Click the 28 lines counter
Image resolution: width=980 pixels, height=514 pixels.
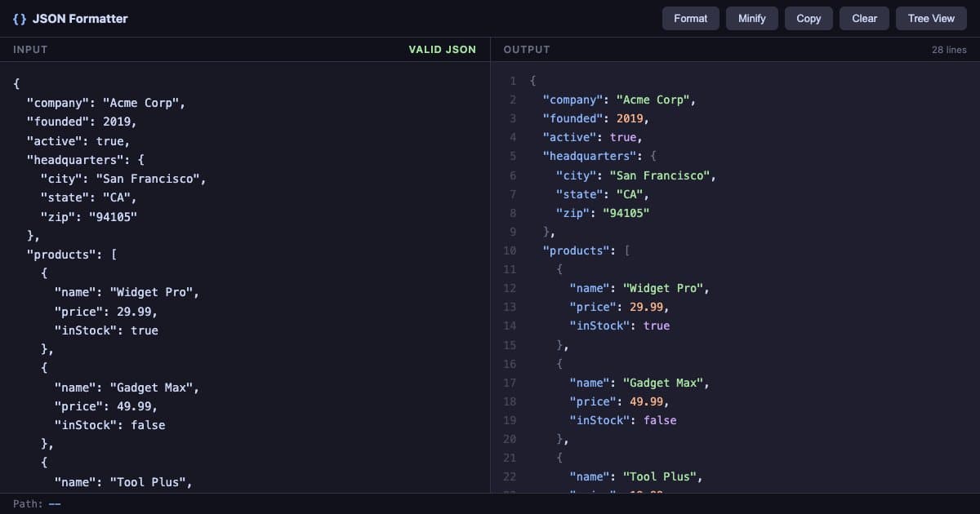[x=949, y=50]
